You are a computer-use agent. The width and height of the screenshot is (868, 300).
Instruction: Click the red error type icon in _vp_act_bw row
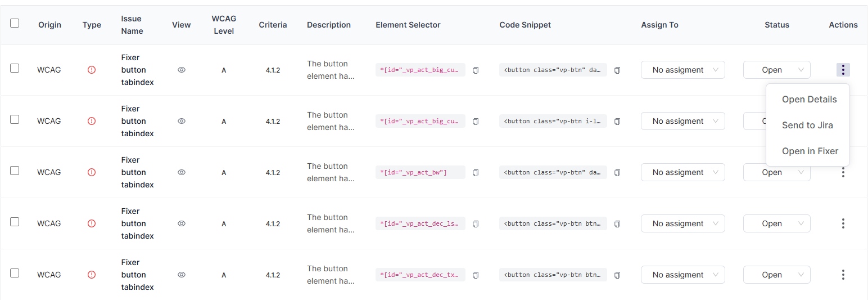point(92,172)
